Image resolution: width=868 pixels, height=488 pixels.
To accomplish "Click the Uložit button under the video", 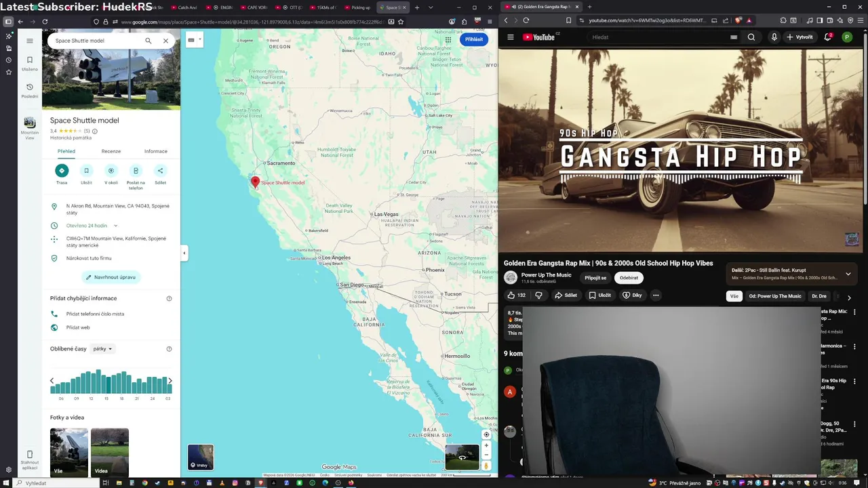I will click(600, 296).
